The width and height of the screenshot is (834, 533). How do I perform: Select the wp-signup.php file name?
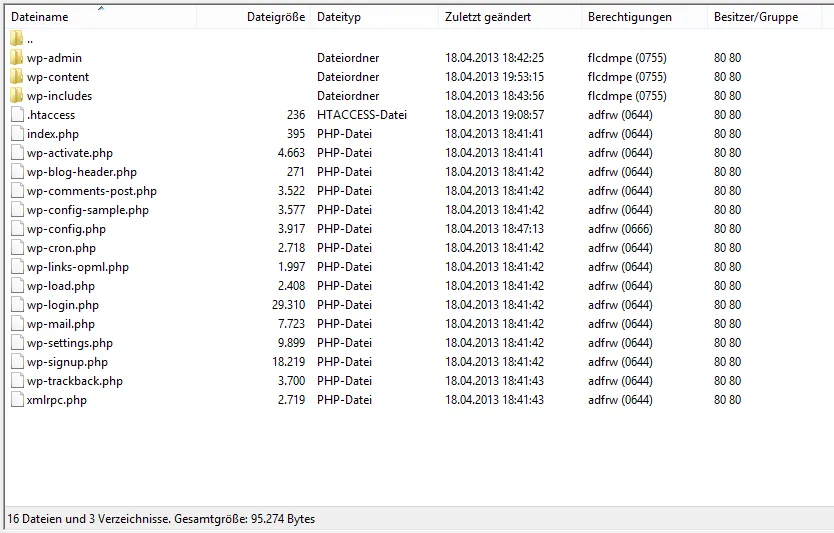click(x=67, y=362)
